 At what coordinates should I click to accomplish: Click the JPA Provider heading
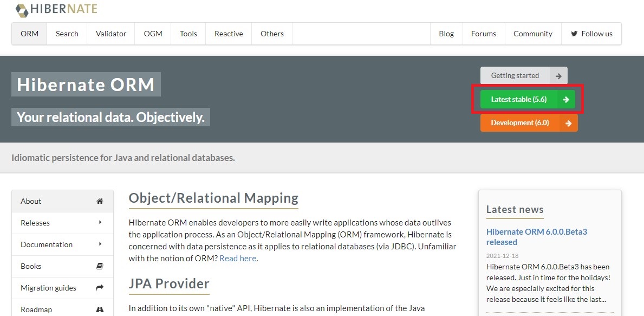point(169,284)
